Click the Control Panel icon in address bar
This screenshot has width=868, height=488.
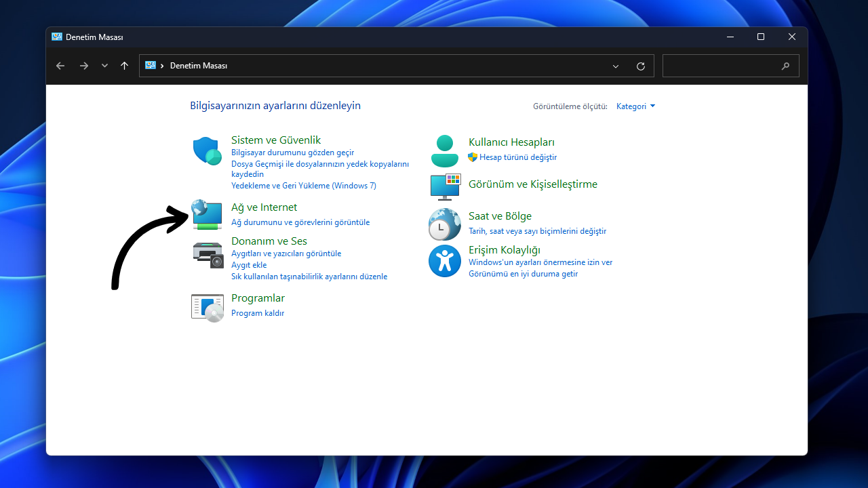151,66
